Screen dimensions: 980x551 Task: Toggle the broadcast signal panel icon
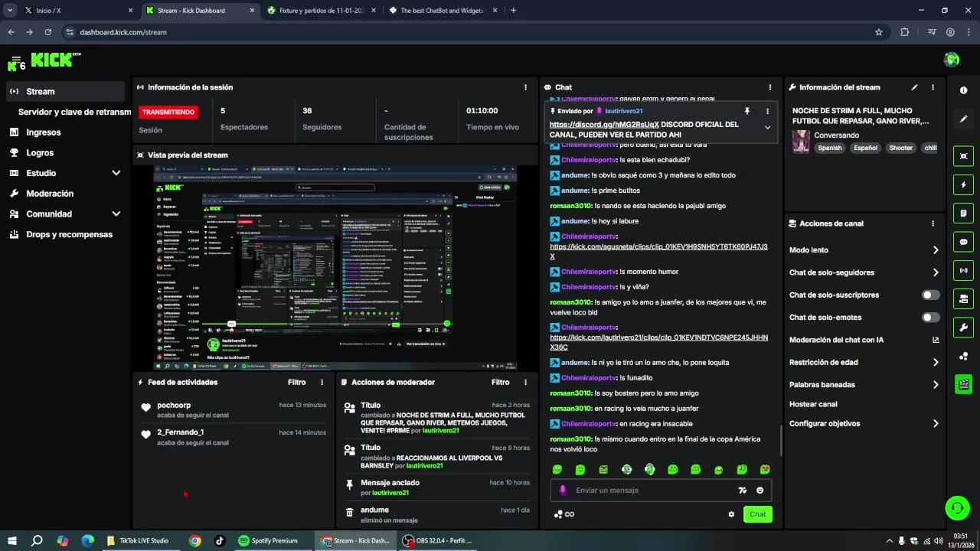(x=963, y=270)
